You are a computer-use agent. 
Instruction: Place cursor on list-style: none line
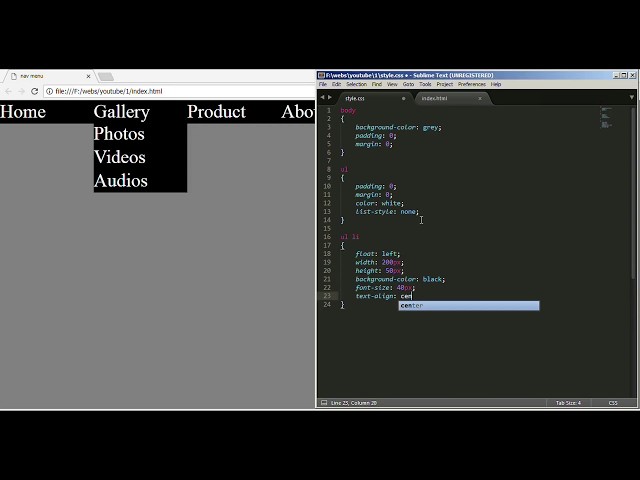click(x=387, y=211)
